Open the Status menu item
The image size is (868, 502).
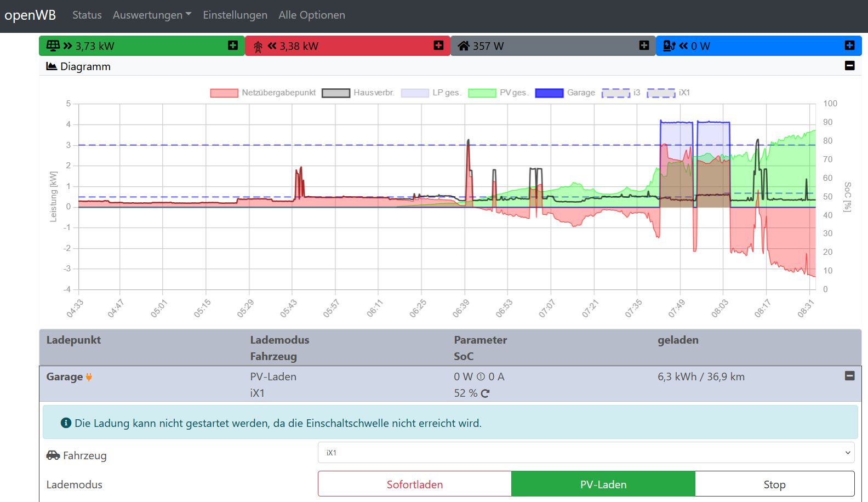tap(87, 15)
